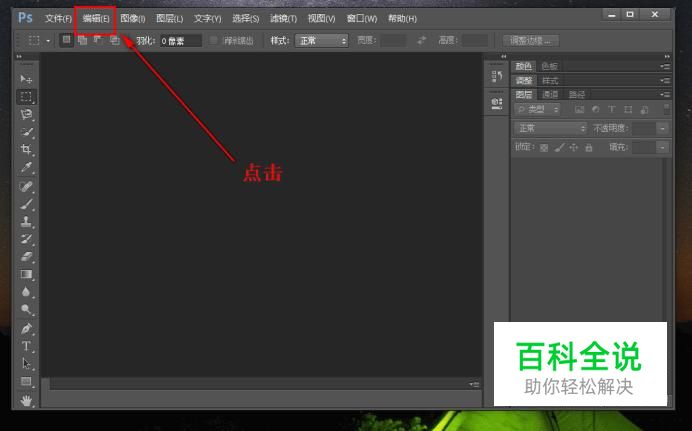This screenshot has width=692, height=431.
Task: Choose Subtract from Selection mode
Action: point(98,40)
